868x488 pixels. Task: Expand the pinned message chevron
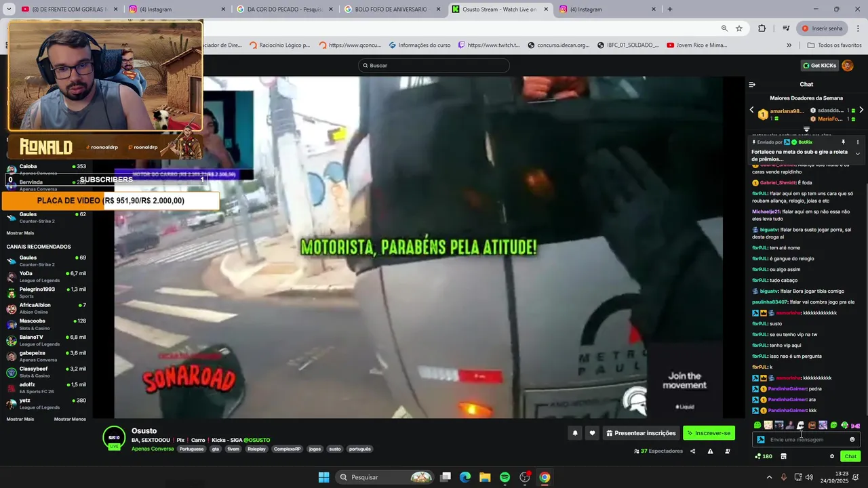pyautogui.click(x=858, y=154)
